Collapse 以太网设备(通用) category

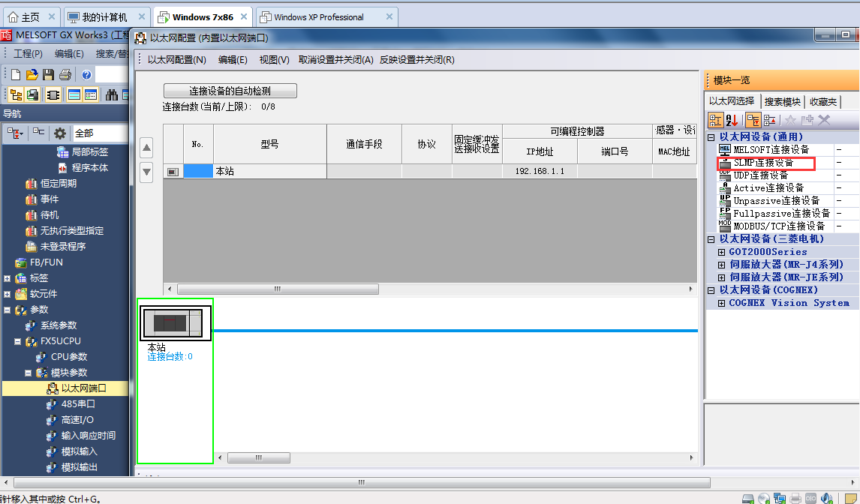coord(711,138)
